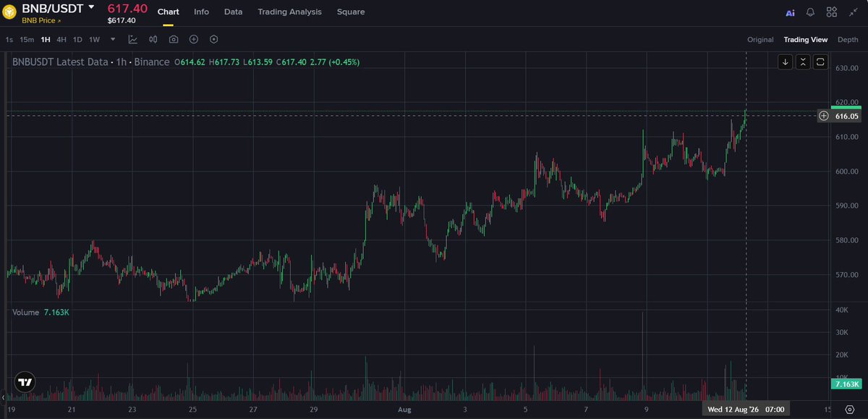Open the layout widgets grid icon
The height and width of the screenshot is (419, 868).
[832, 13]
